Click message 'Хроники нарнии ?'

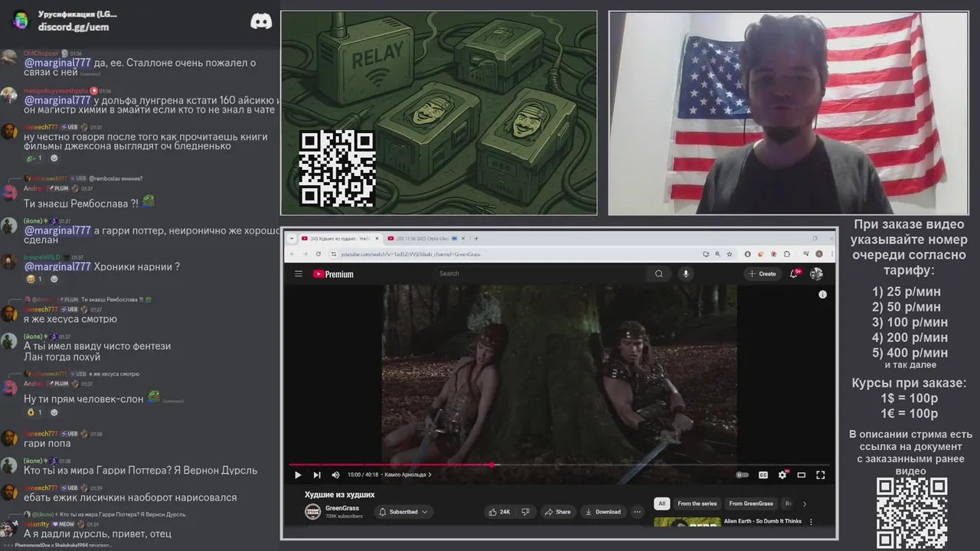pyautogui.click(x=137, y=267)
